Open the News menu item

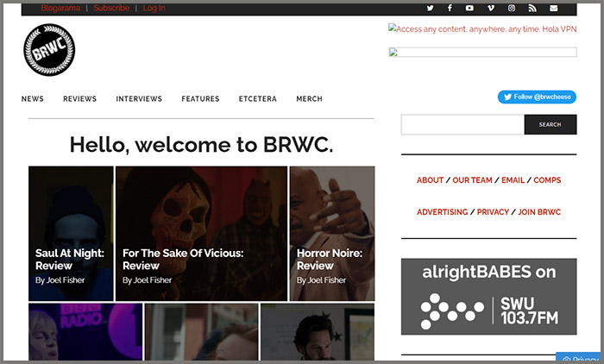(x=33, y=99)
